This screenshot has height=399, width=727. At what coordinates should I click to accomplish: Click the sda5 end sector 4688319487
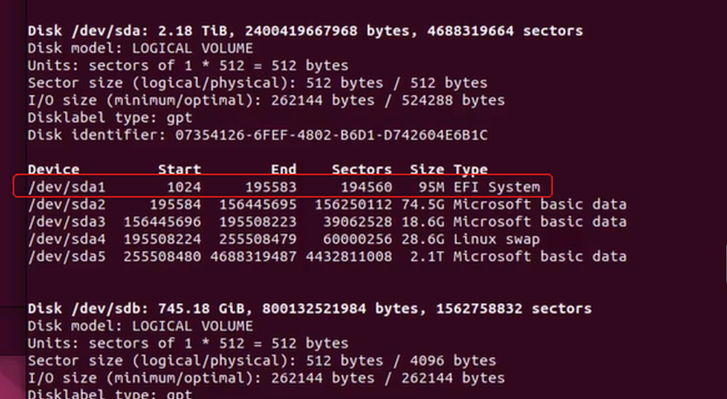click(x=253, y=257)
